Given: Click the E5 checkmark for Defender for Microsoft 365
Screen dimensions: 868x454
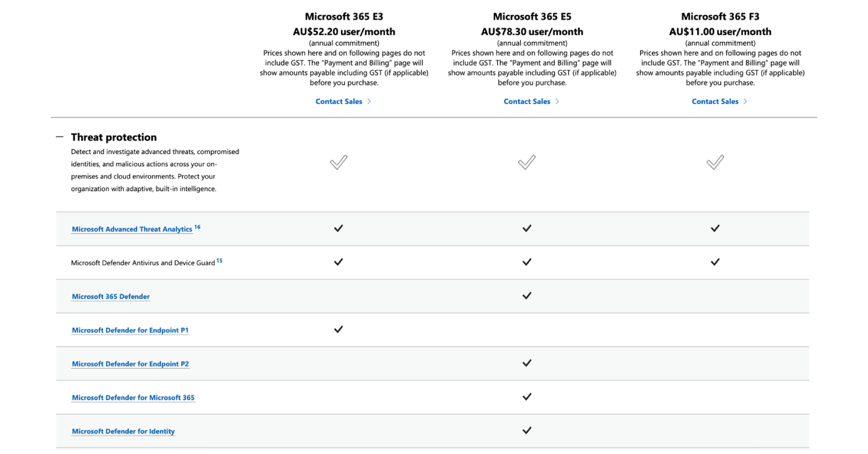Looking at the screenshot, I should [x=527, y=397].
